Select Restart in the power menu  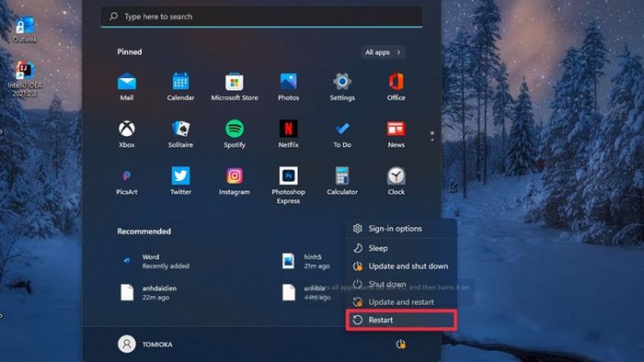(x=401, y=320)
